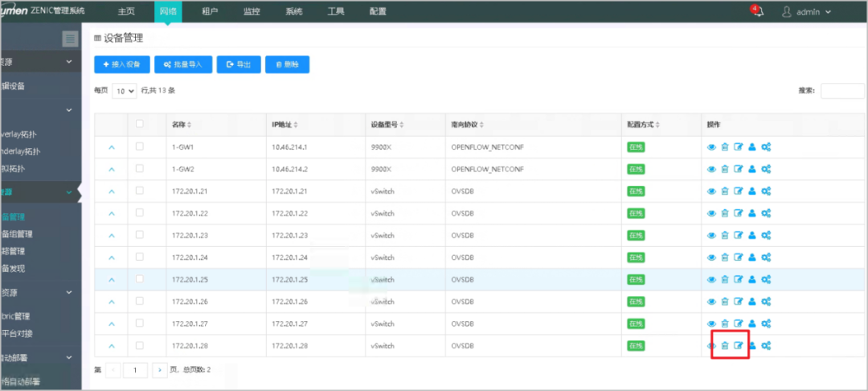This screenshot has height=391, width=868.
Task: Tick the checkbox for 172.20.1.28
Action: [140, 345]
